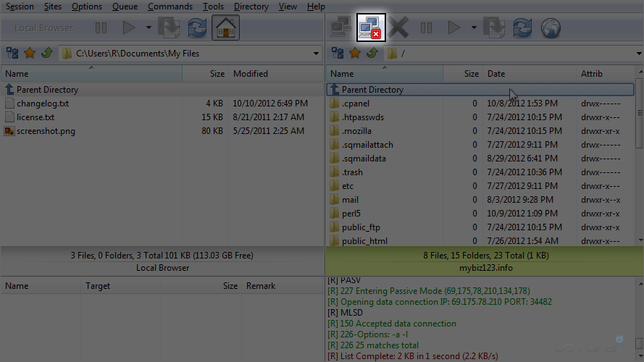
Task: Open the Queue menu
Action: click(x=125, y=7)
